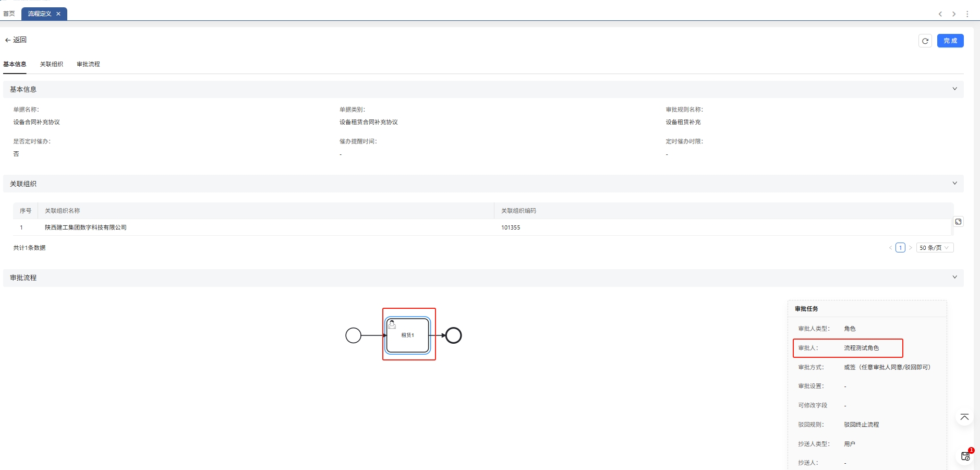Screen dimensions: 980x470
Task: Go to the 首页 tab
Action: tap(9, 14)
